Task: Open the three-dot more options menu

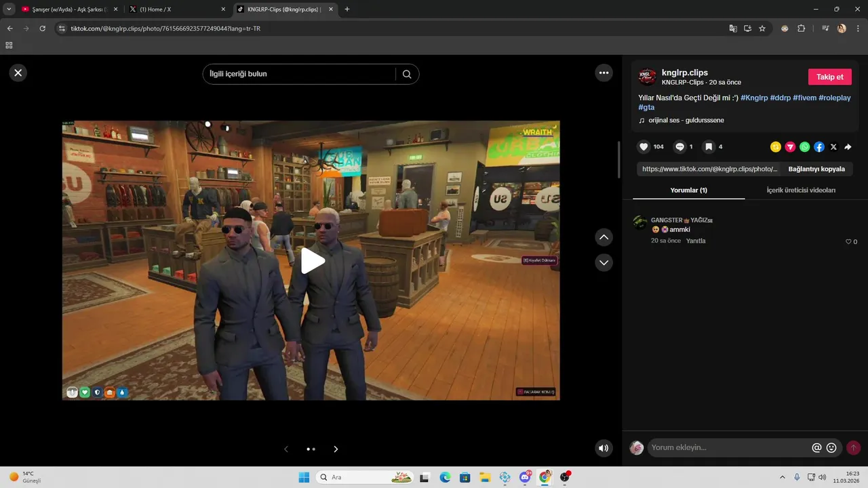Action: click(604, 73)
